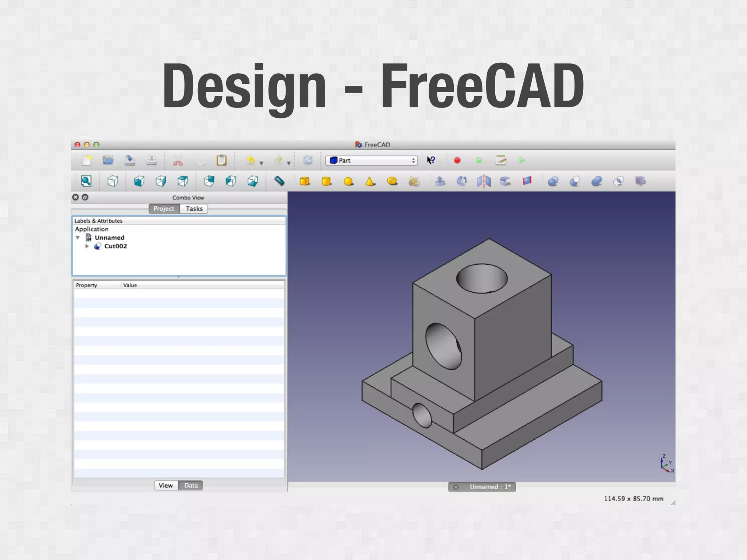Switch to the Data properties tab
The height and width of the screenshot is (560, 747).
click(191, 486)
